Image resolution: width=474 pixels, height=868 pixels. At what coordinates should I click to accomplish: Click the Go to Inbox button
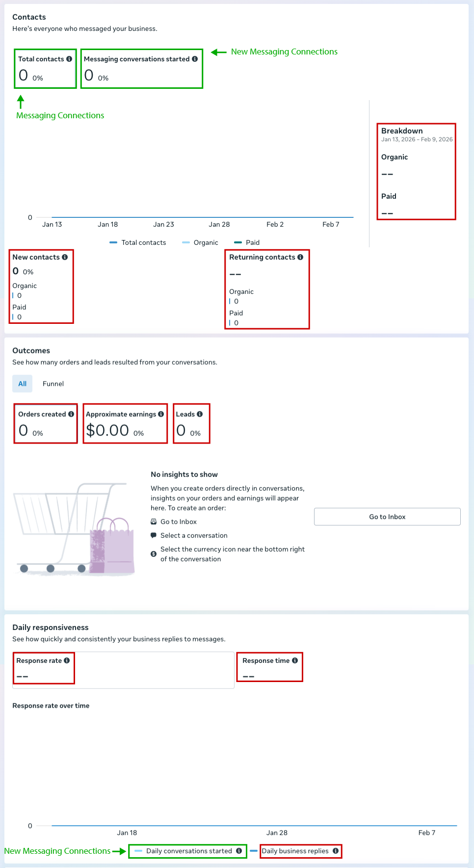tap(387, 517)
